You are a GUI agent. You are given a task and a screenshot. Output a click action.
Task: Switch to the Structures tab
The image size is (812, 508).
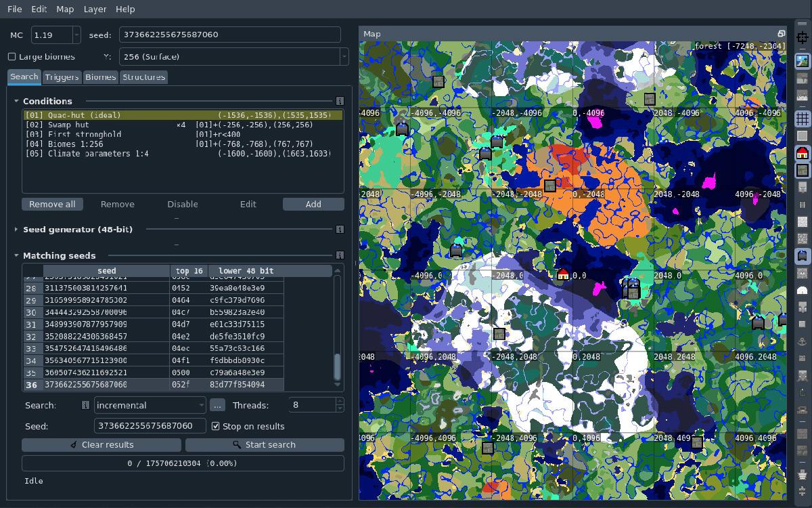143,77
